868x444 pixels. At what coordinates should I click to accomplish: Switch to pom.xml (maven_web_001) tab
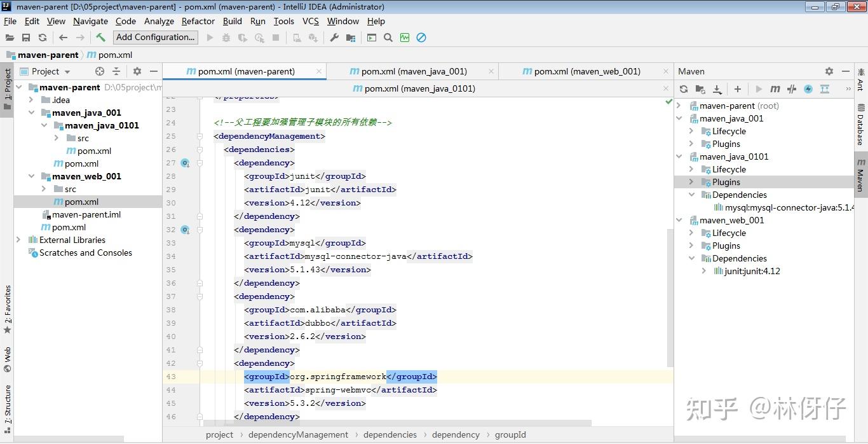pyautogui.click(x=587, y=71)
